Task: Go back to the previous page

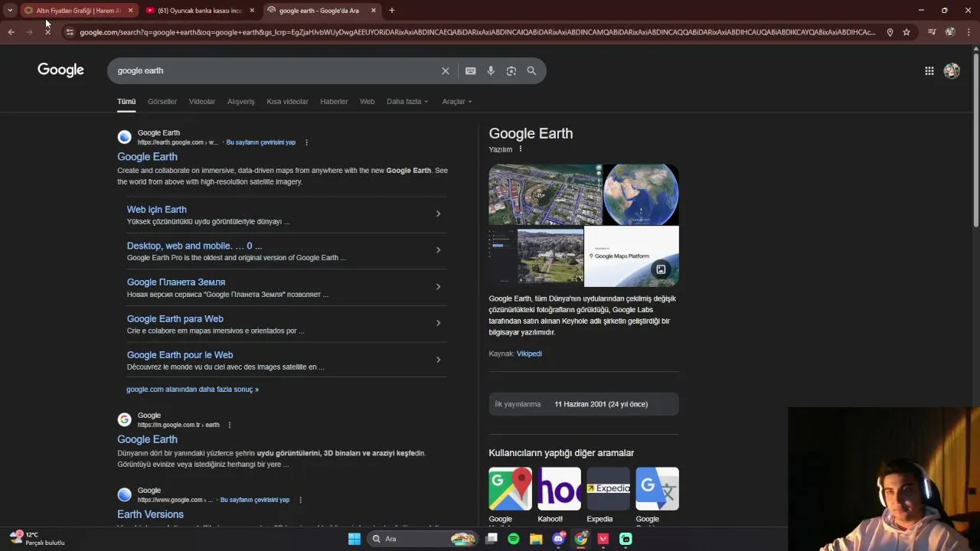Action: pos(11,32)
